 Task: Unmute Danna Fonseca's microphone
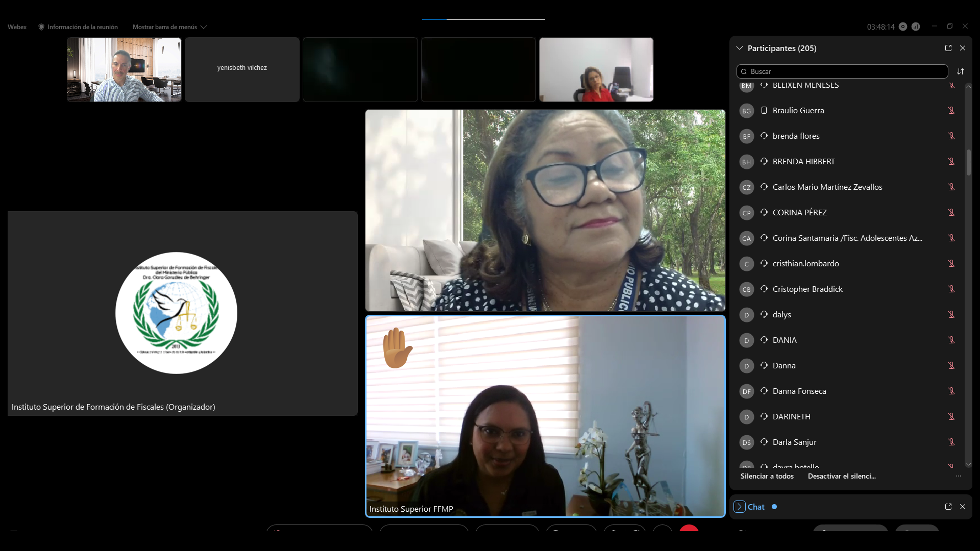951,391
